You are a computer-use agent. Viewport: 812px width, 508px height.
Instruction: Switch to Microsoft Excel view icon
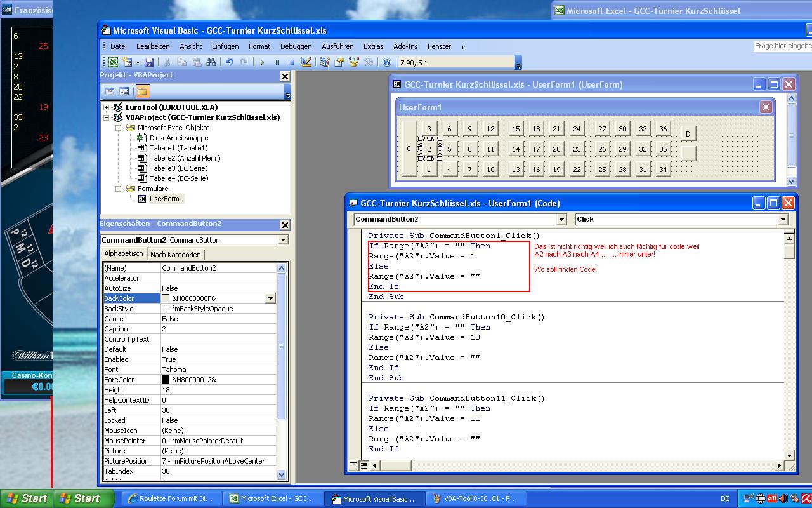(113, 62)
